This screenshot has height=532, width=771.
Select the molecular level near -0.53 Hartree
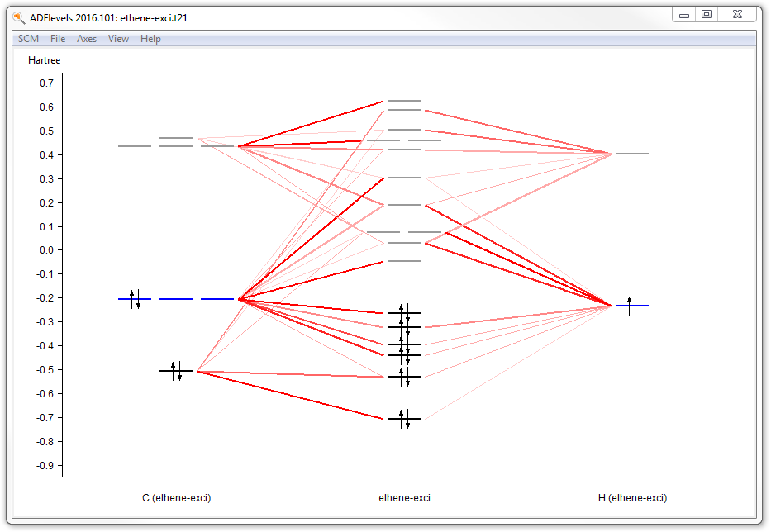click(x=404, y=377)
